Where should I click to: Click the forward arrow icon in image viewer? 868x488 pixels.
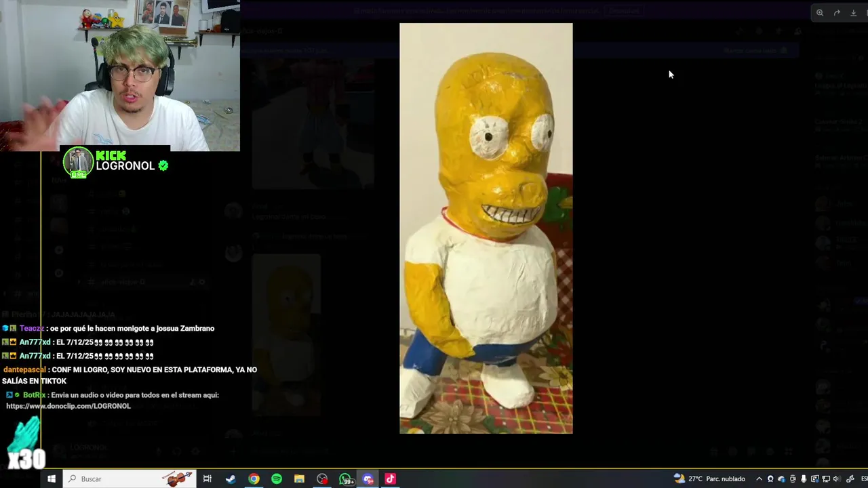pyautogui.click(x=837, y=13)
